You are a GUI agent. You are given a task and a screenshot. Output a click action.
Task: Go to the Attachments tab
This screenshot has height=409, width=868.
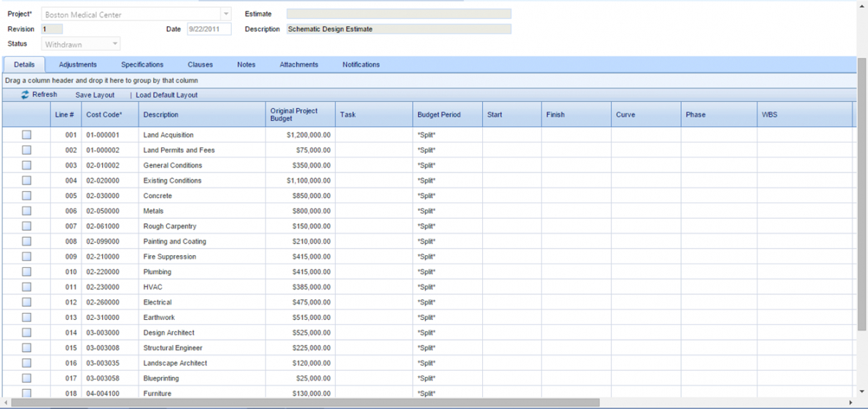(x=299, y=65)
